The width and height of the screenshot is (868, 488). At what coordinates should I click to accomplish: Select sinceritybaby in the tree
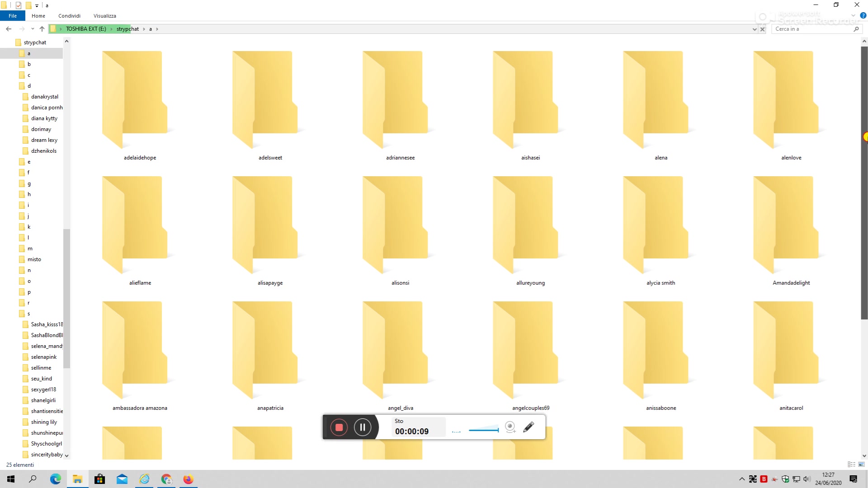tap(47, 455)
